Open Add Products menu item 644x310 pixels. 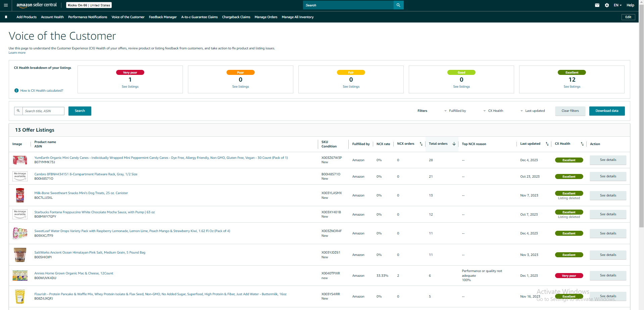(x=27, y=17)
